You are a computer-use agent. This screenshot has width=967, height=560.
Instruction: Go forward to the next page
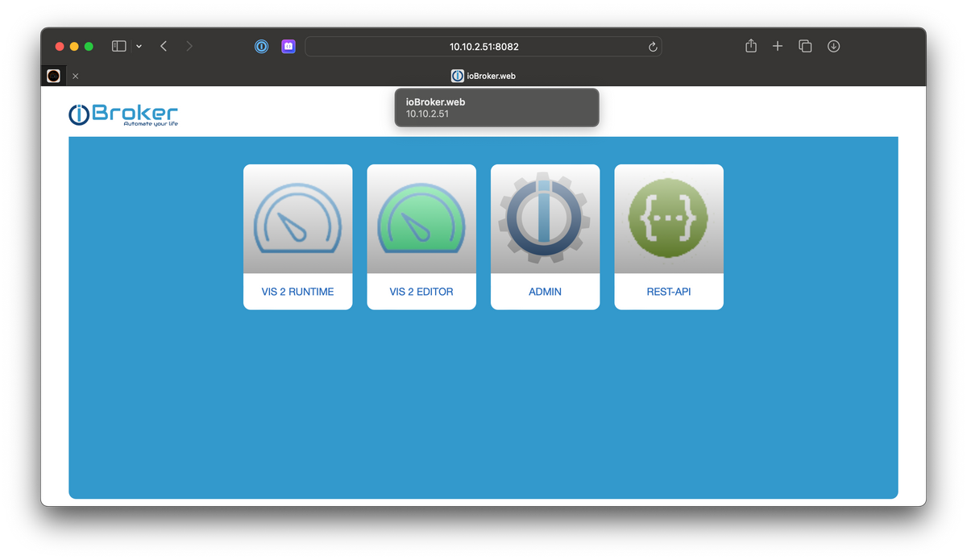pos(189,47)
